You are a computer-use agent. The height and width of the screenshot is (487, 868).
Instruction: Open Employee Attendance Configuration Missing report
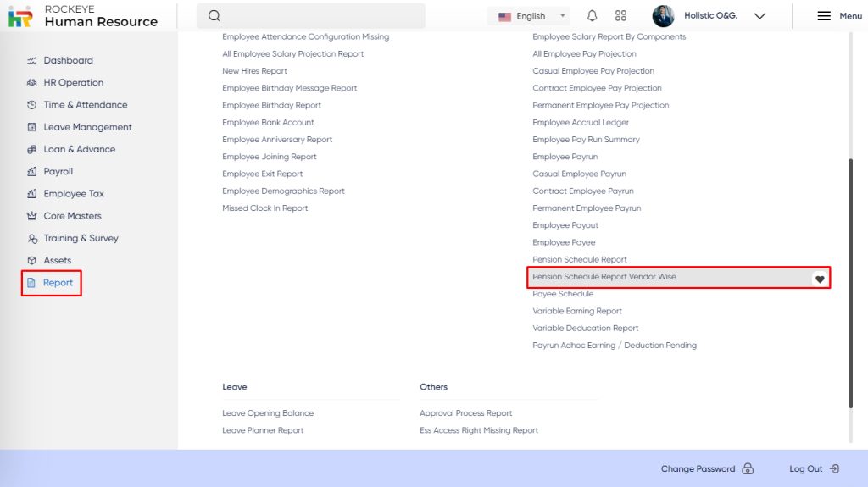[305, 36]
